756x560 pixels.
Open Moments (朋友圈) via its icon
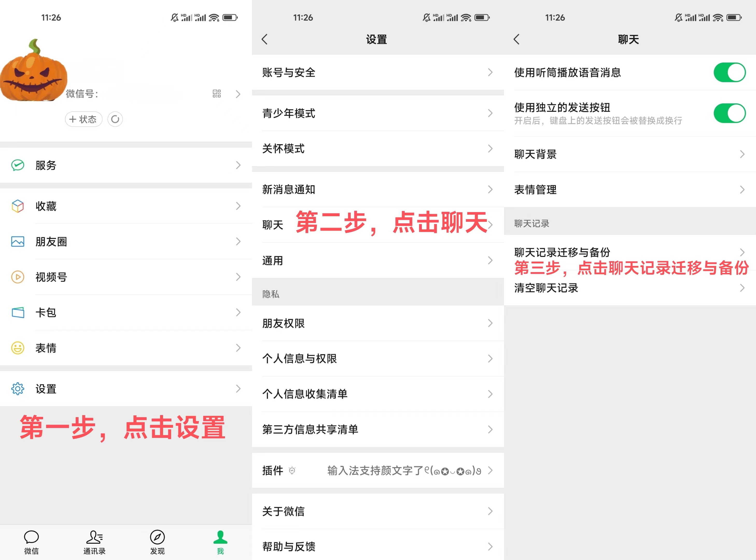pyautogui.click(x=17, y=242)
